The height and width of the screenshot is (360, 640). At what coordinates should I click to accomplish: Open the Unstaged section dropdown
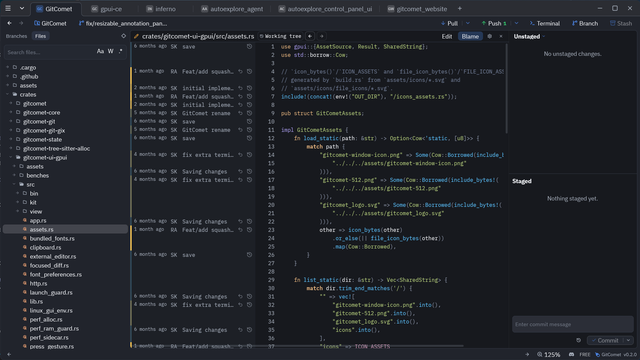point(544,36)
